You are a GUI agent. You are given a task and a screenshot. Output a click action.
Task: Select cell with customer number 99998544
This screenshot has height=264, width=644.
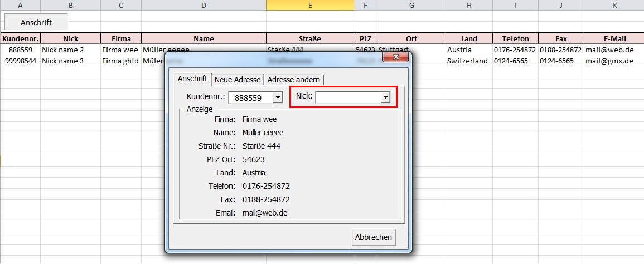[20, 61]
